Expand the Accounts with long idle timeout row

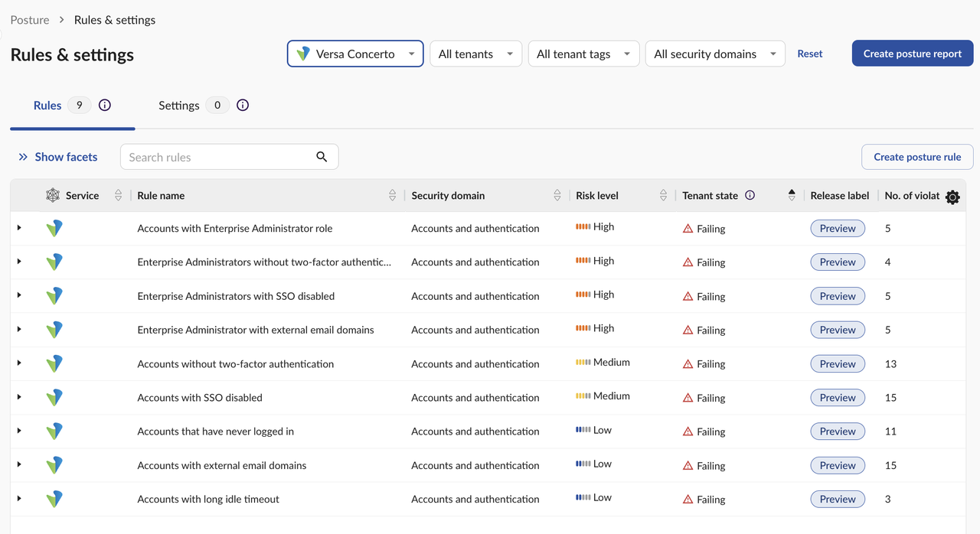coord(19,499)
